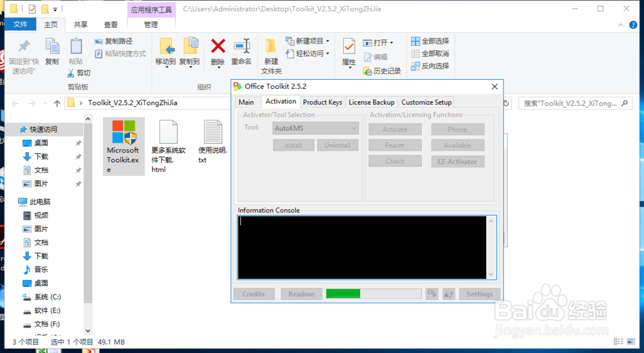644x353 pixels.
Task: Click the red Delete (删除) icon
Action: [218, 52]
